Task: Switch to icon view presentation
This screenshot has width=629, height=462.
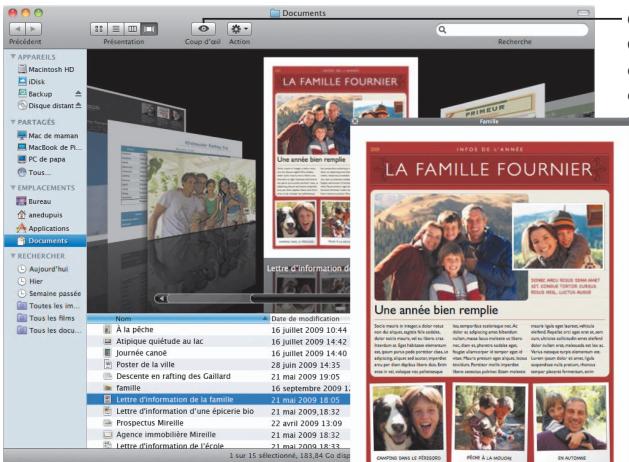Action: tap(99, 29)
